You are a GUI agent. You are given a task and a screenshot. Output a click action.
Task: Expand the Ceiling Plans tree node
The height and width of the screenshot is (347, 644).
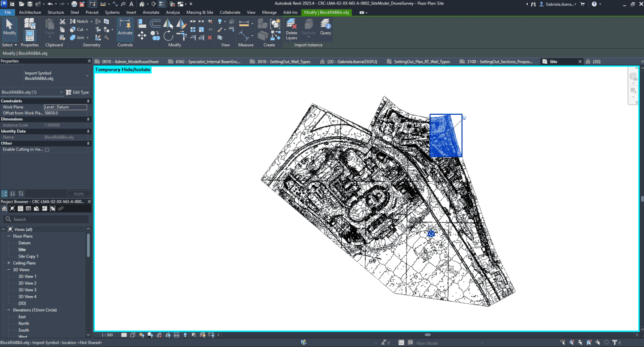(8, 263)
